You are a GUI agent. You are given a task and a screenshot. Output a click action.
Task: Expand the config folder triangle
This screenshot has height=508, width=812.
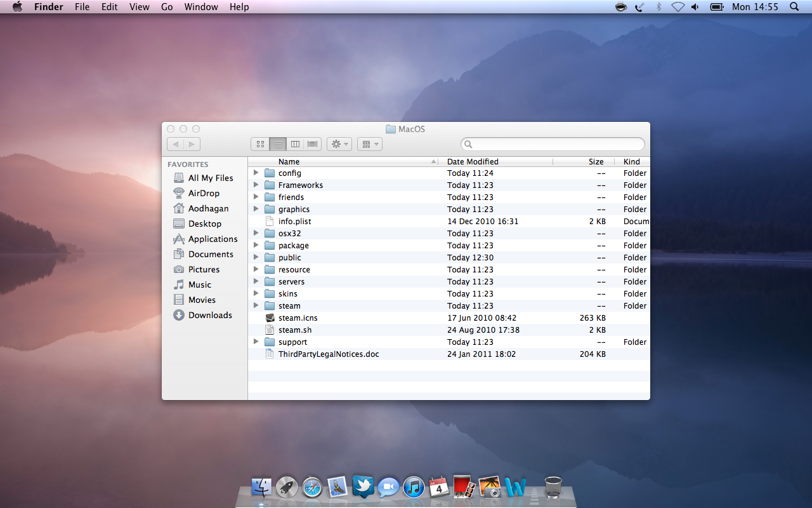point(256,173)
